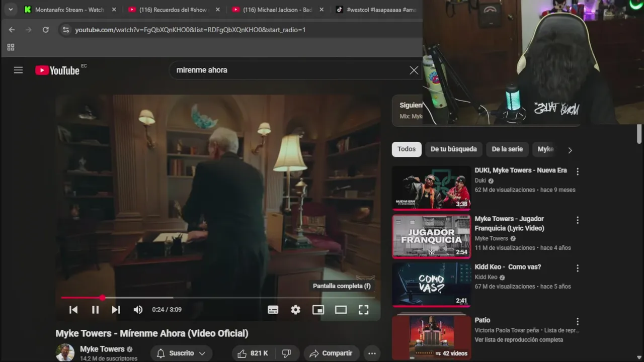This screenshot has height=362, width=644.
Task: Skip to previous video in player
Action: tap(73, 310)
